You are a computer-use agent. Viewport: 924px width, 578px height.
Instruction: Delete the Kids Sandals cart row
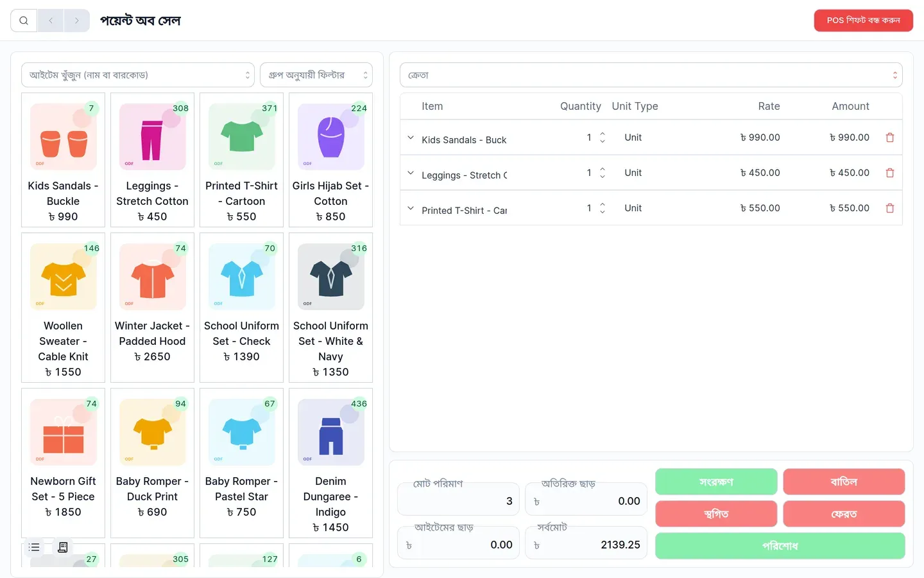click(890, 137)
